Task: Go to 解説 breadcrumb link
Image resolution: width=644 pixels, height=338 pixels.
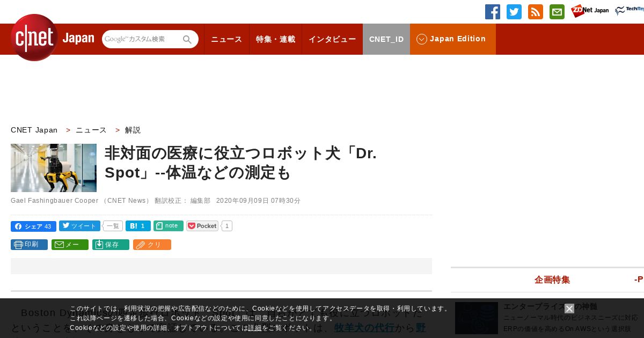Action: click(x=133, y=130)
